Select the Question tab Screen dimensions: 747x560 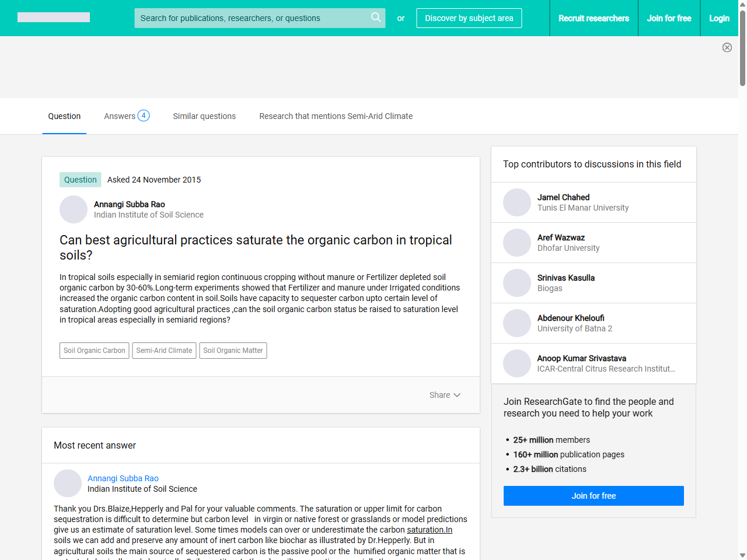click(64, 116)
